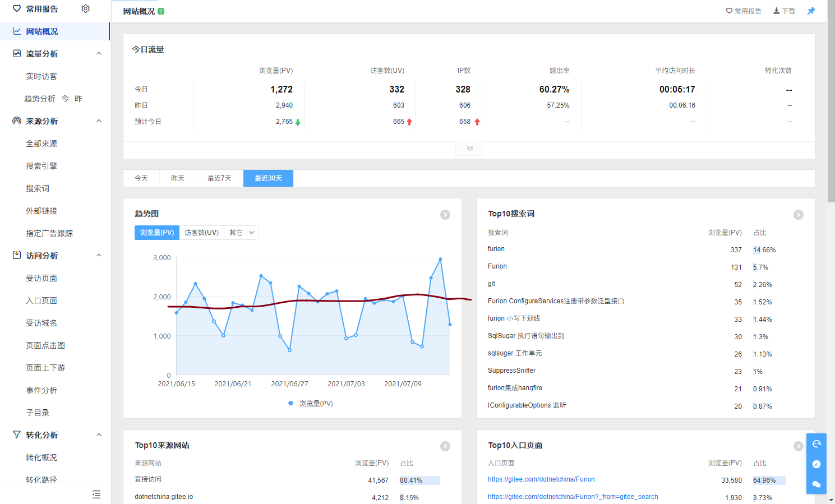Screen dimensions: 835x504
Task: Open 外部链接 in the sidebar
Action: tap(41, 211)
